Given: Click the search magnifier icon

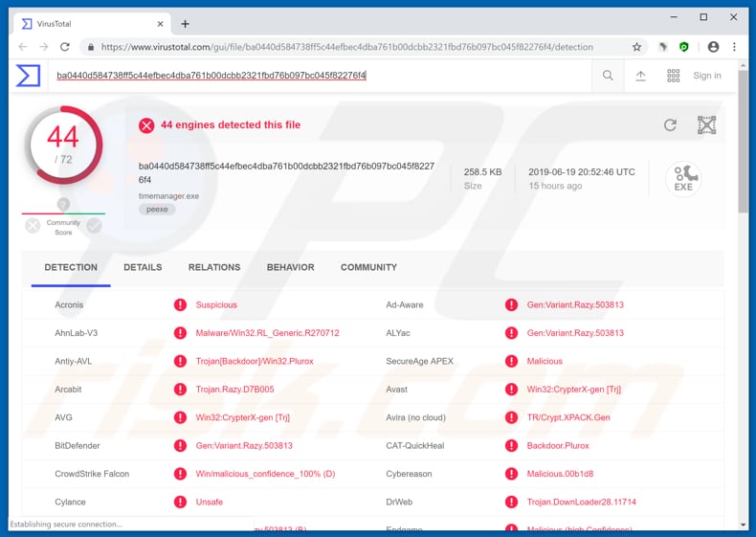Looking at the screenshot, I should (x=608, y=76).
